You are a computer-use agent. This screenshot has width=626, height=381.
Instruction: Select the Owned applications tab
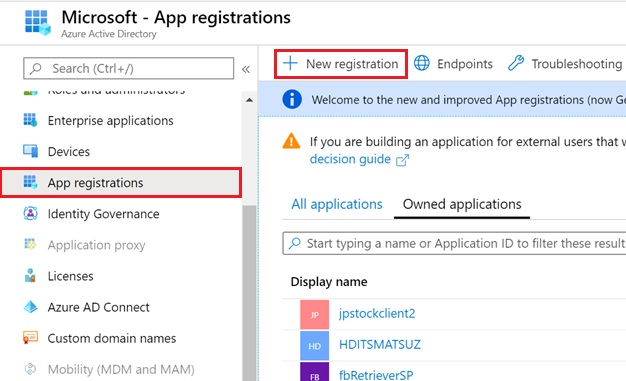point(462,204)
